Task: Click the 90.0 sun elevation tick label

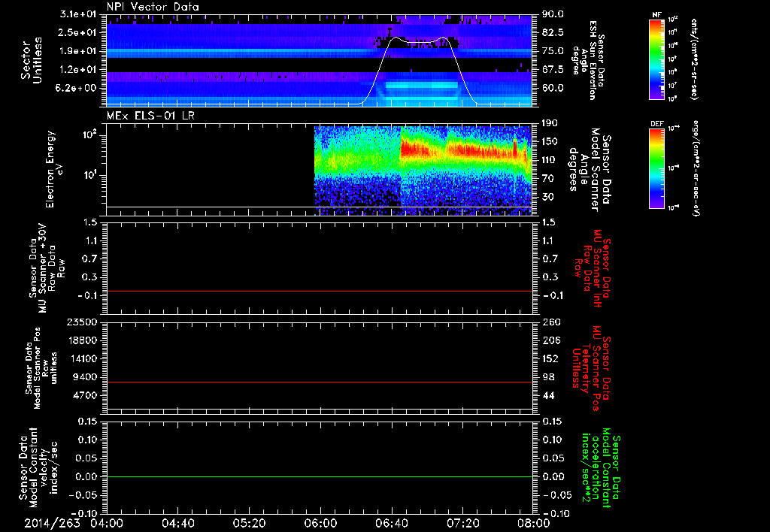Action: (x=553, y=14)
